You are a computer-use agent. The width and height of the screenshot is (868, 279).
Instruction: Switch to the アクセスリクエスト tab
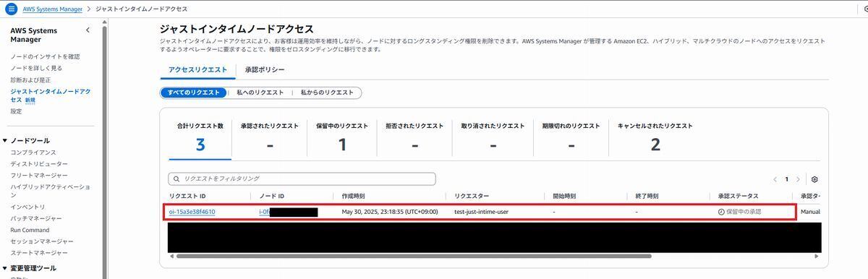click(197, 70)
